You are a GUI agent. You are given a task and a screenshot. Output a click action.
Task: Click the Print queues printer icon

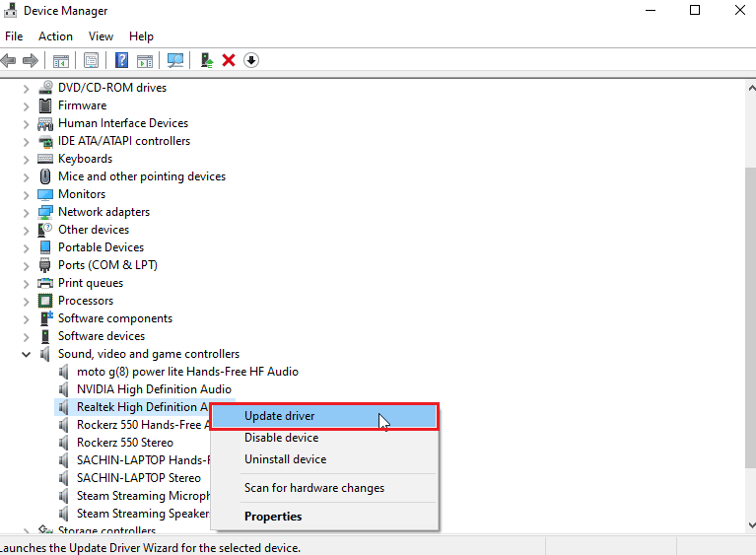tap(45, 283)
